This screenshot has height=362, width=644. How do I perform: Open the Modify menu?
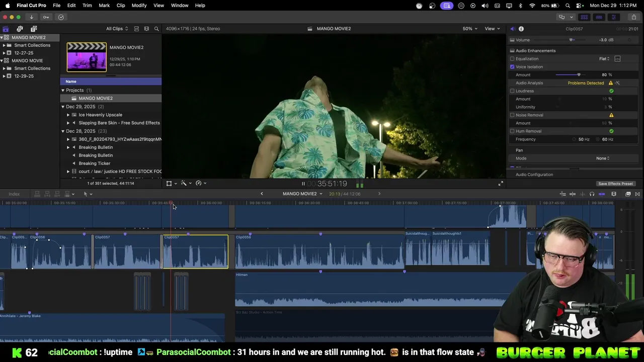(139, 5)
